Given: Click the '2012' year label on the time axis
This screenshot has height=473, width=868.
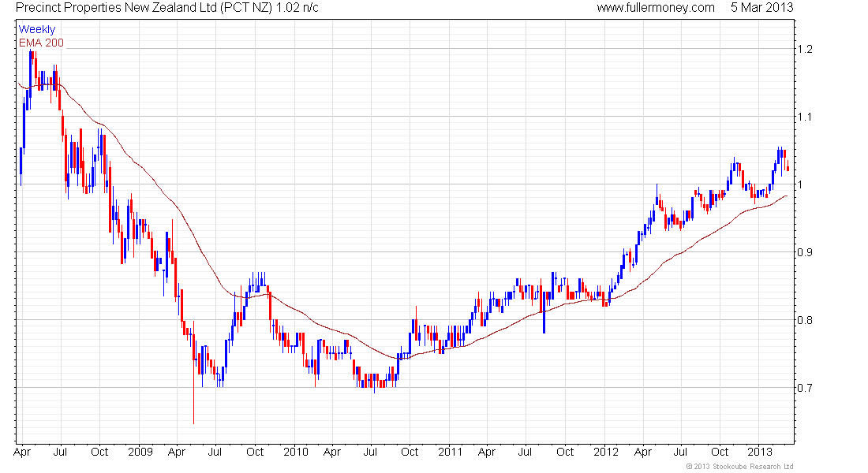Looking at the screenshot, I should coord(605,452).
